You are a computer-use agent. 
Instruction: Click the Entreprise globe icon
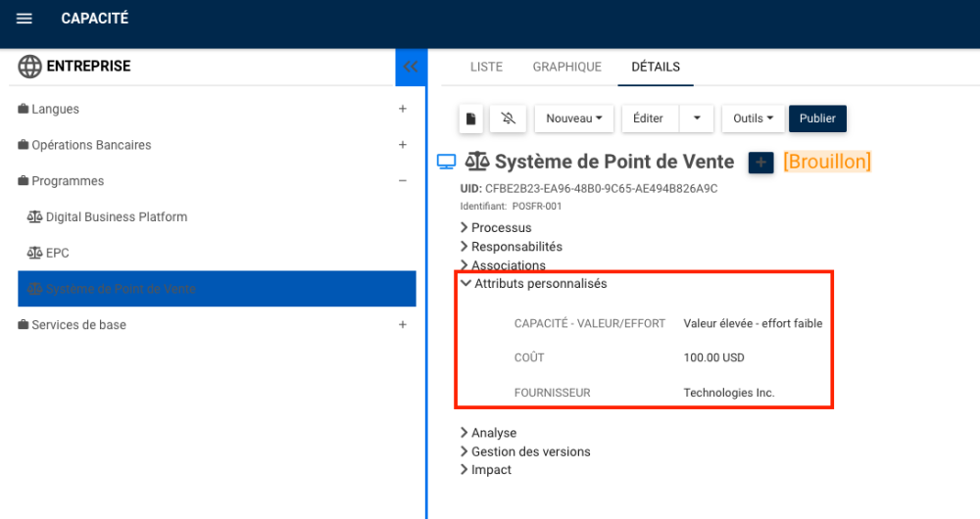29,67
